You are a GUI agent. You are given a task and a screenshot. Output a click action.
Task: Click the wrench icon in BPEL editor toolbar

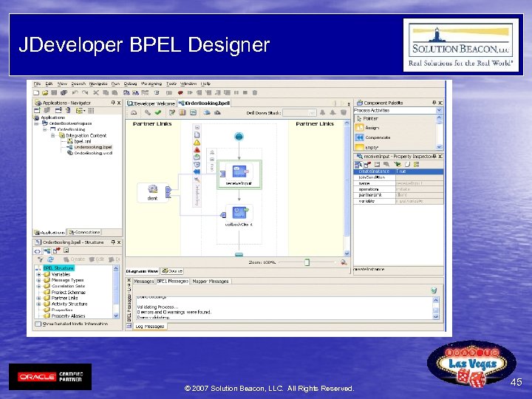coord(147,112)
